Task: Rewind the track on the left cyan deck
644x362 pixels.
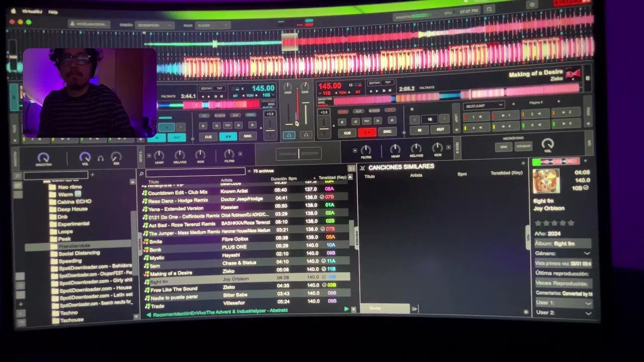Action: (x=216, y=126)
